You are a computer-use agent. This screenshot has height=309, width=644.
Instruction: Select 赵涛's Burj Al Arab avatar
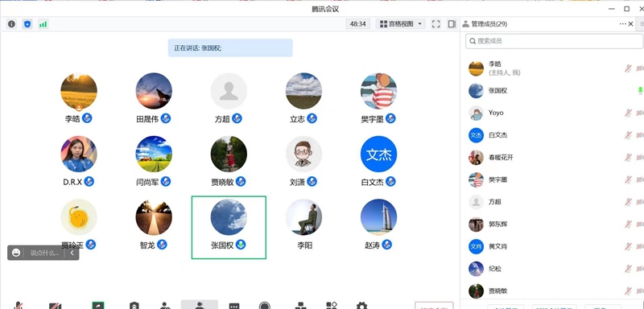pos(378,217)
